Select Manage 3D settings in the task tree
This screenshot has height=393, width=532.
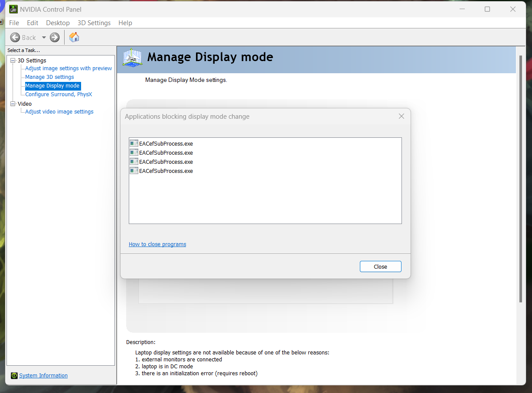(x=49, y=77)
